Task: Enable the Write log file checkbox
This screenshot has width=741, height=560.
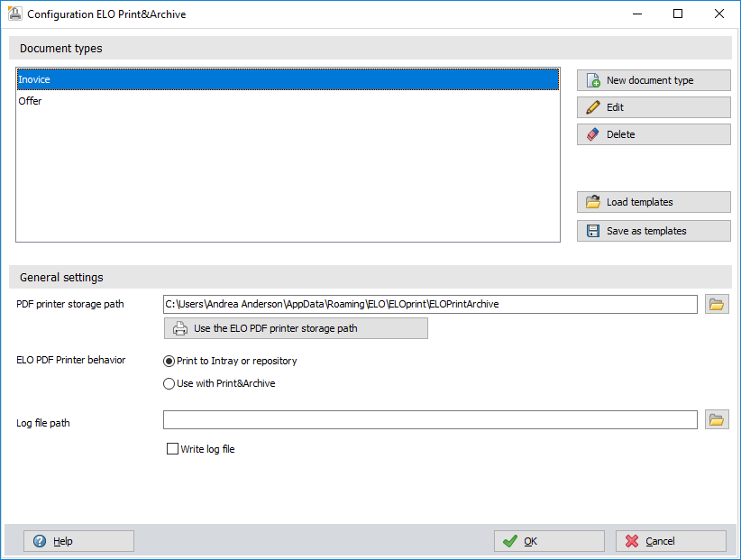Action: [x=172, y=448]
